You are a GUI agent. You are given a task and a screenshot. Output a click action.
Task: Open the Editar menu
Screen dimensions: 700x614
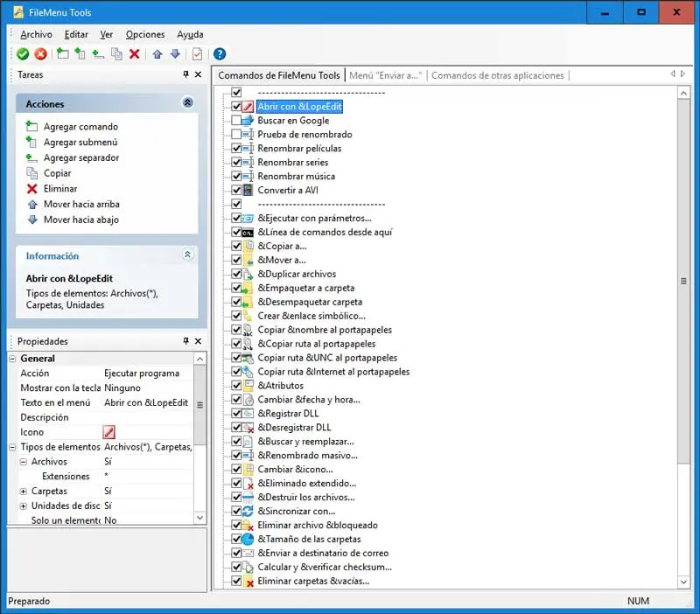(76, 34)
